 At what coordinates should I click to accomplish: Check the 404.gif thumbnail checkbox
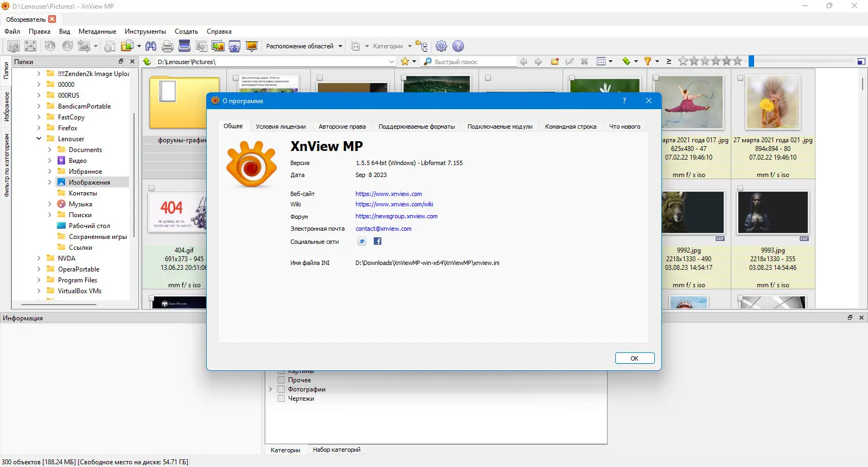(x=152, y=188)
